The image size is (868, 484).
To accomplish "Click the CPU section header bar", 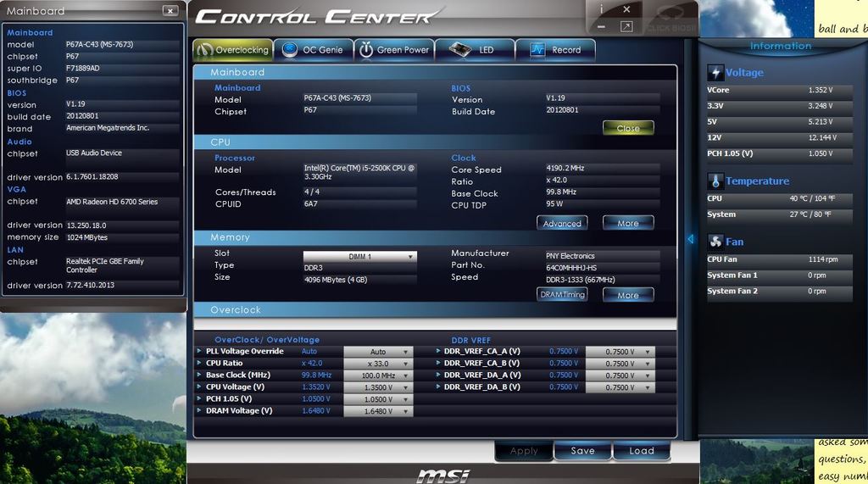I will pyautogui.click(x=435, y=142).
